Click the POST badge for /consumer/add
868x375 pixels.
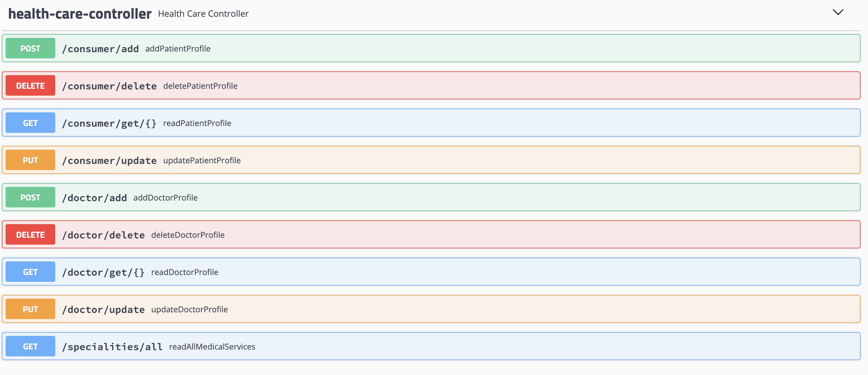[30, 48]
